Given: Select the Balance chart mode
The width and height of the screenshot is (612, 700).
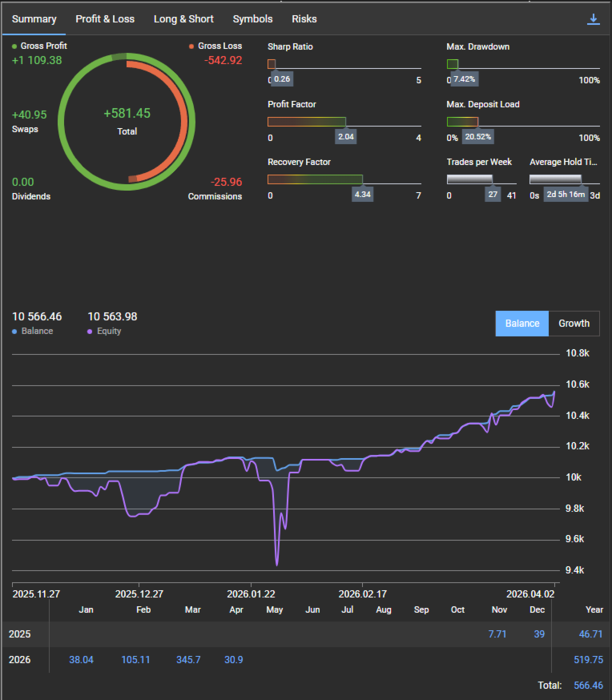Looking at the screenshot, I should [522, 324].
